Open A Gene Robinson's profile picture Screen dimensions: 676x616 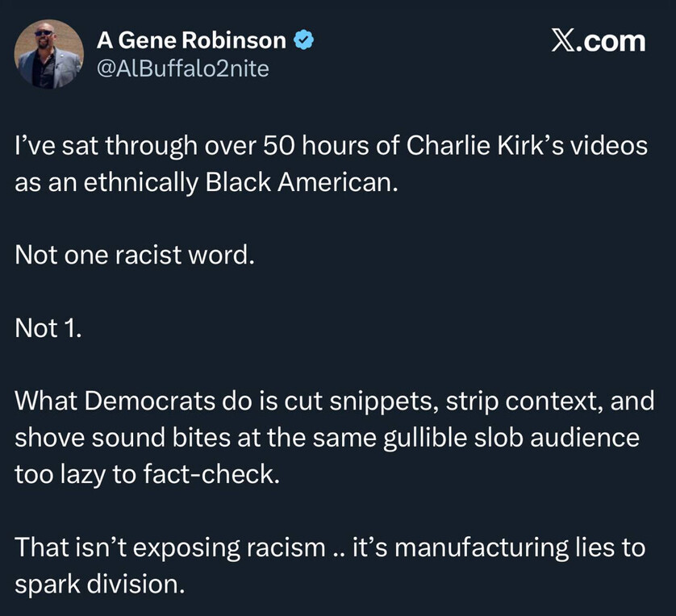(x=48, y=53)
